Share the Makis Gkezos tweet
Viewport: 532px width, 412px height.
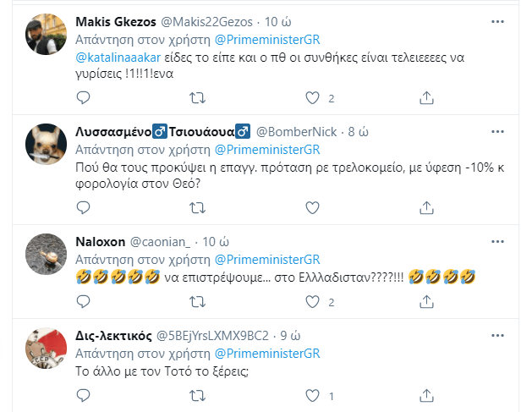click(425, 98)
